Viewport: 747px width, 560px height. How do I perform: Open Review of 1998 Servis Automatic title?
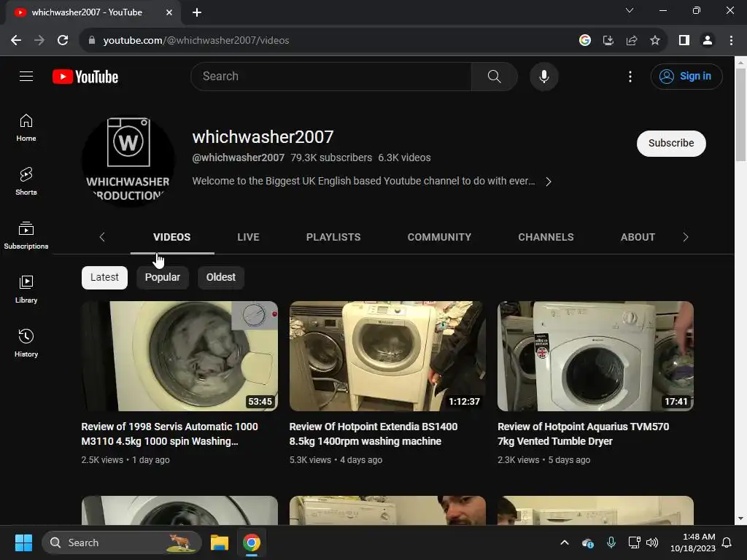point(169,434)
